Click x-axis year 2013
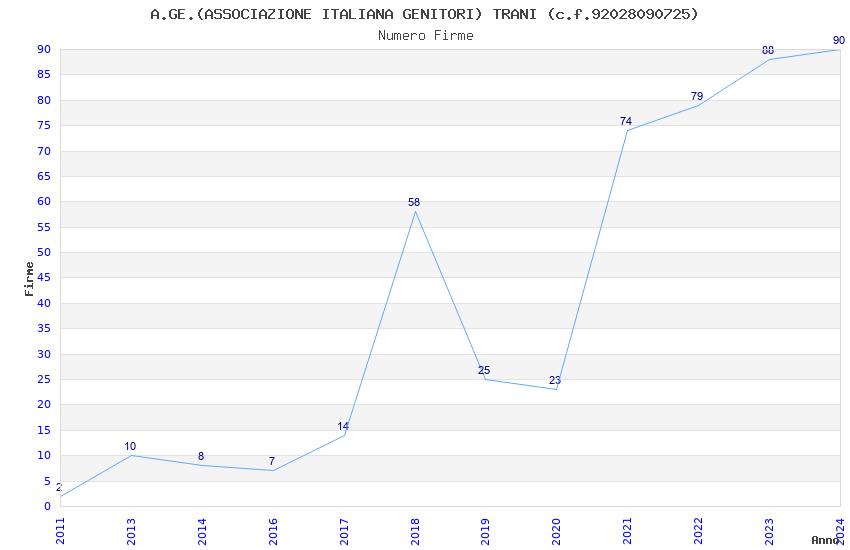This screenshot has width=850, height=550. pos(131,531)
